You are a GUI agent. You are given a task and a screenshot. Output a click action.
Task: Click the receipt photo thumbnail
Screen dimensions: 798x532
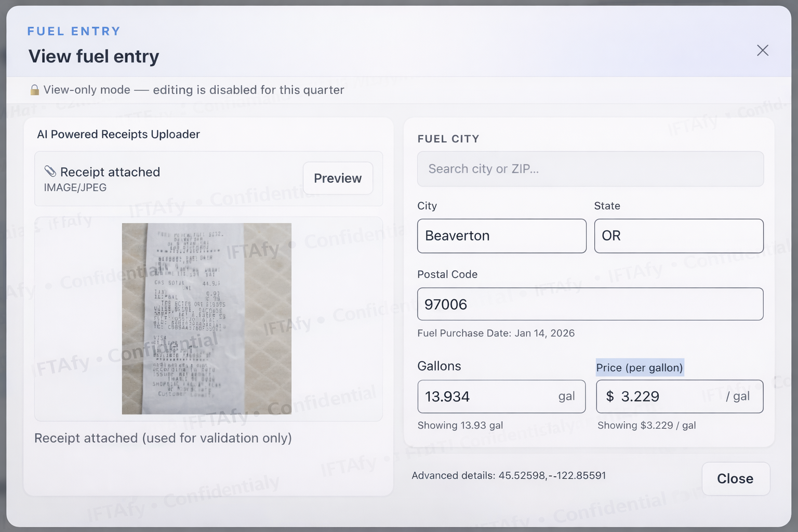(207, 318)
